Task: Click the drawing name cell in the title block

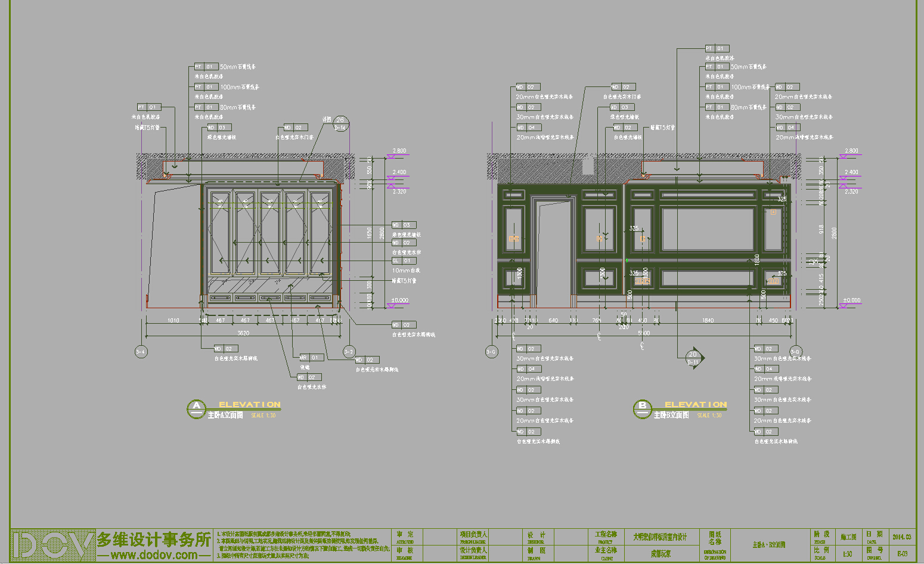Action: [x=769, y=545]
